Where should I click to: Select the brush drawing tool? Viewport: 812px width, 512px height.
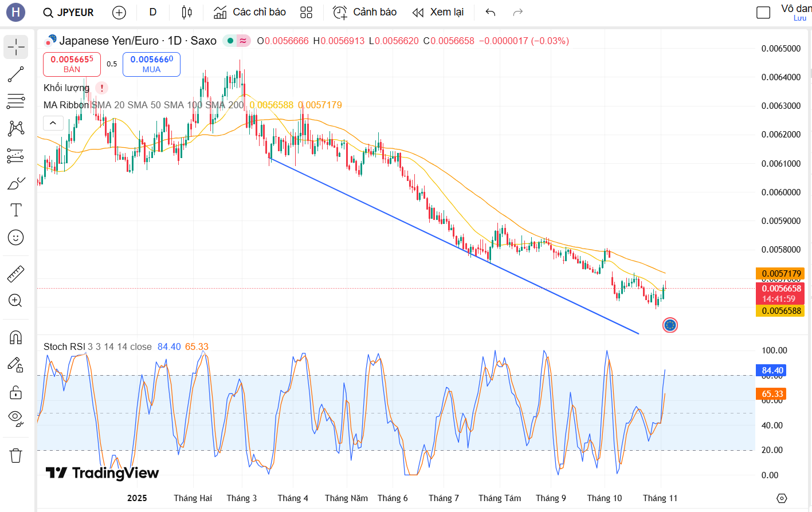pos(15,183)
